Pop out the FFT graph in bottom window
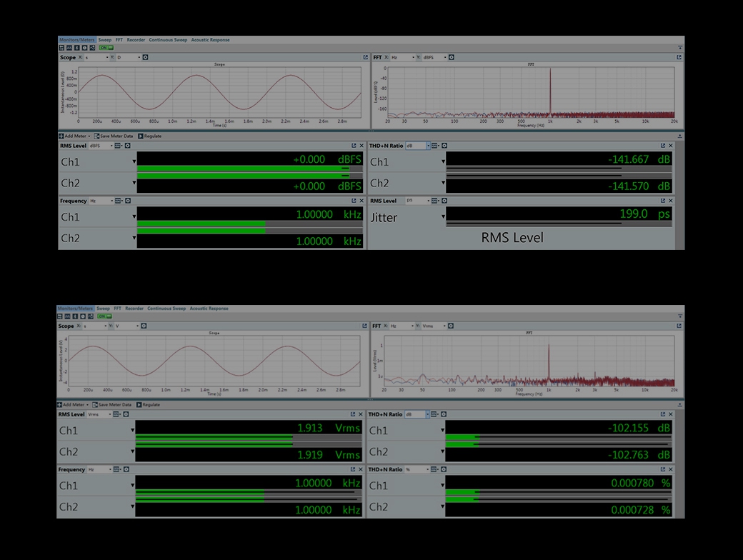Screen dimensions: 743x560 coord(679,326)
